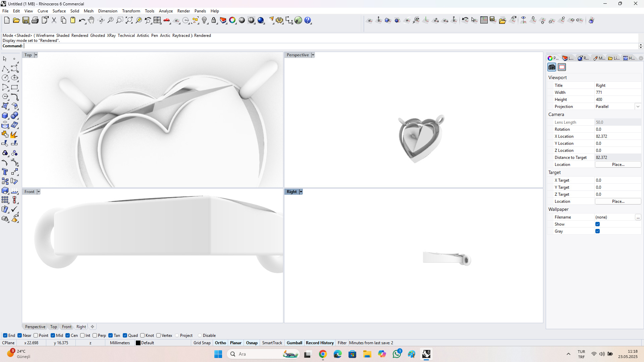Click the Hide light bulb icon
The width and height of the screenshot is (644, 362).
[204, 20]
